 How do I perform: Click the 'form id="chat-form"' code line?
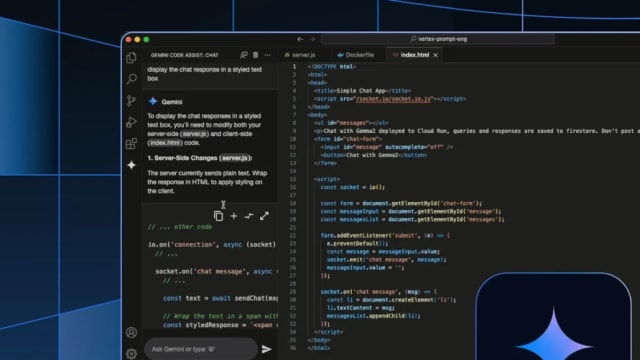pyautogui.click(x=348, y=139)
